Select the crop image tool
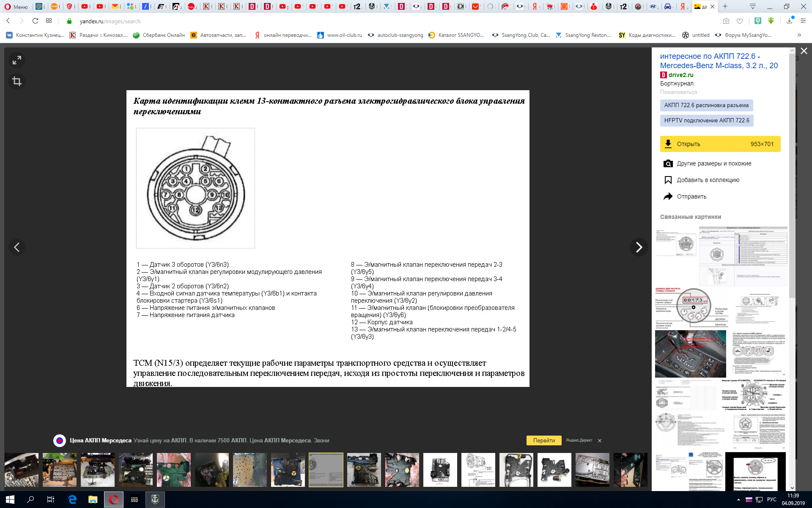This screenshot has height=508, width=812. click(17, 81)
